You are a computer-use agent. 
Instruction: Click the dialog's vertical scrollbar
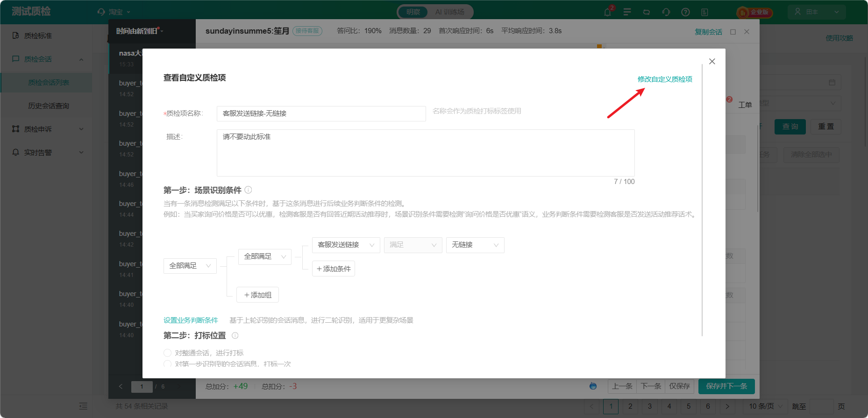coord(702,201)
